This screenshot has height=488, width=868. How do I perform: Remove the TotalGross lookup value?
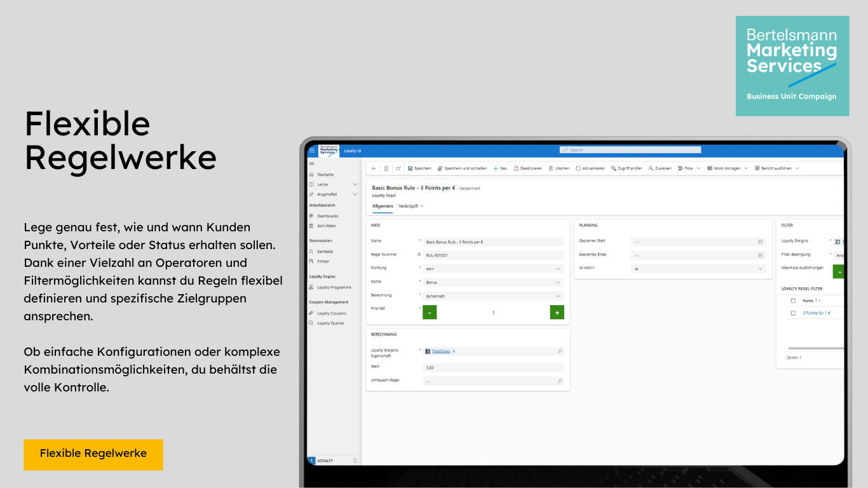454,351
